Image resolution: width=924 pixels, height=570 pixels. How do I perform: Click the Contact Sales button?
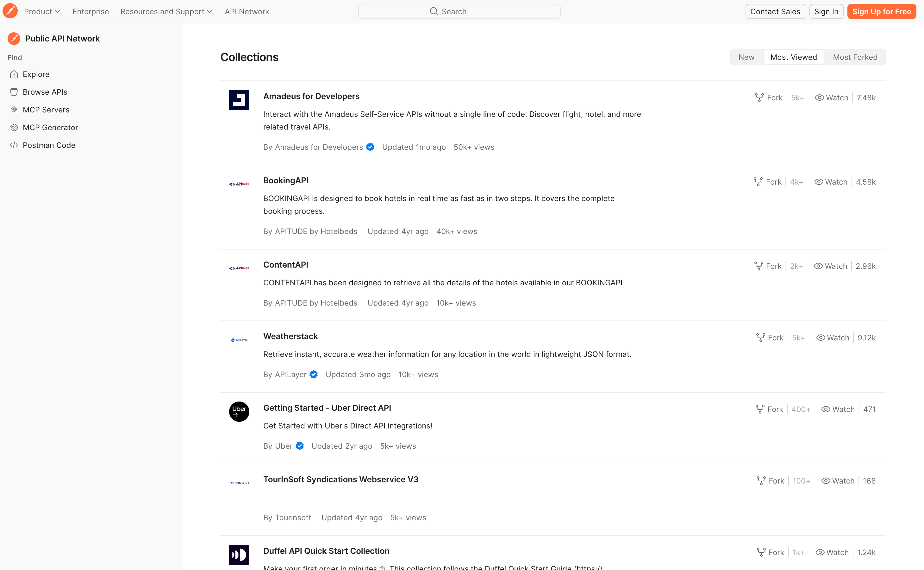(x=775, y=11)
